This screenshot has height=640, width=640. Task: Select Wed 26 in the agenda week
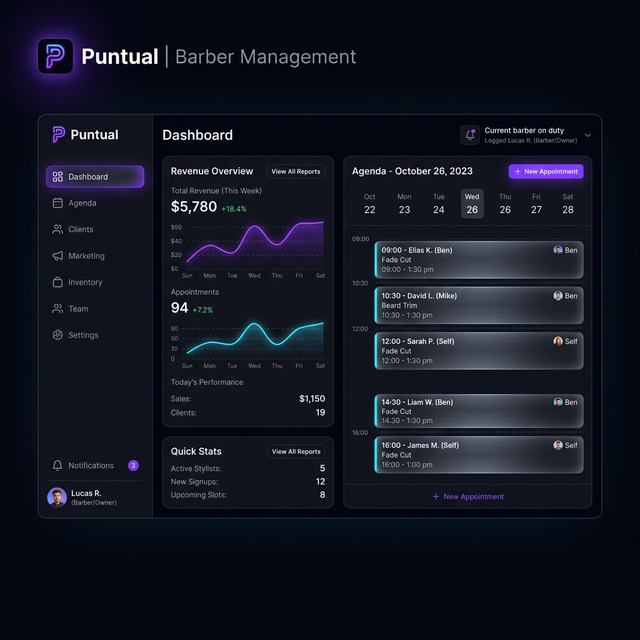tap(472, 204)
